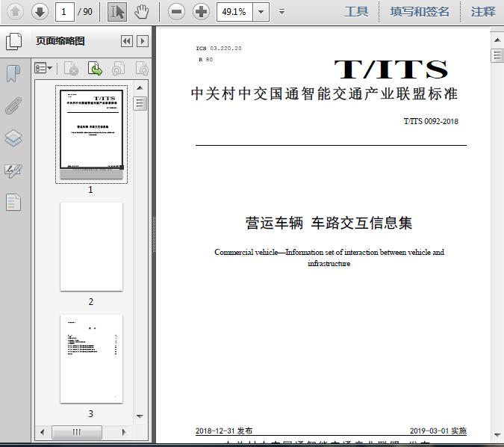Click the delete pages icon
Screen dimensions: 504x447
pyautogui.click(x=72, y=68)
